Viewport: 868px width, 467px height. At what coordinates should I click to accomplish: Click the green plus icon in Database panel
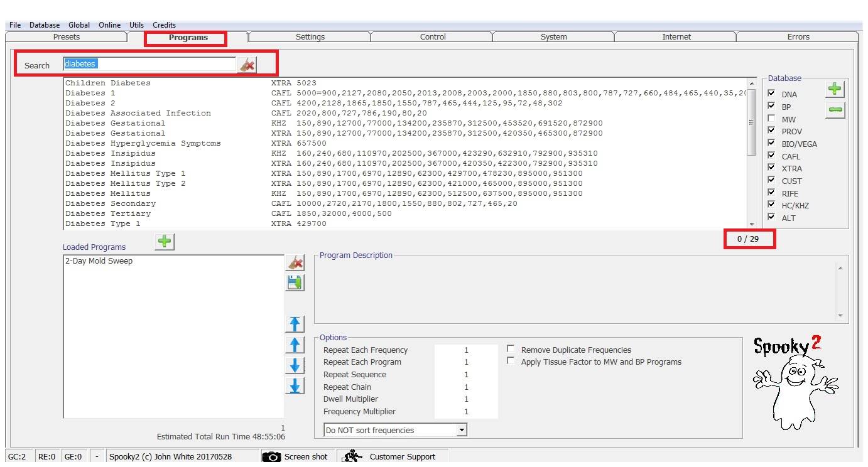pyautogui.click(x=834, y=89)
